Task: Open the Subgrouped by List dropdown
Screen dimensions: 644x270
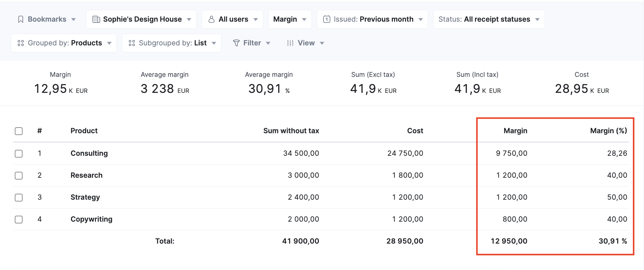Action: coord(172,43)
